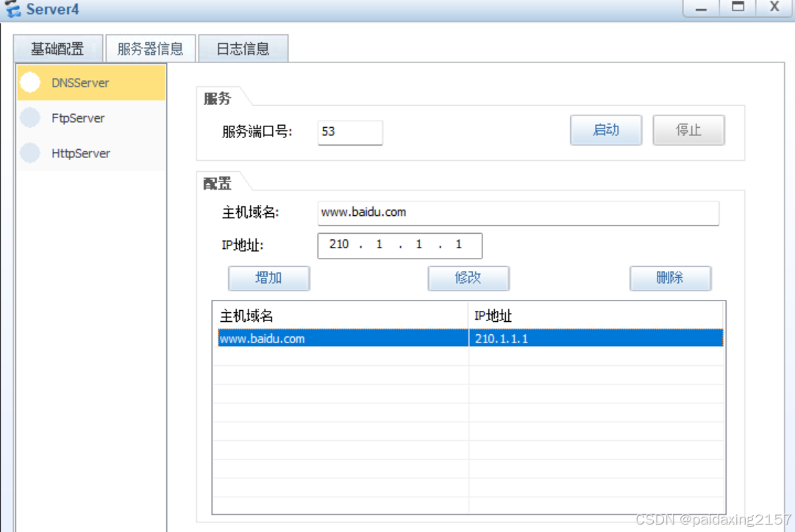This screenshot has width=795, height=532.
Task: Click the first octet 210 of IP地址
Action: pos(339,245)
